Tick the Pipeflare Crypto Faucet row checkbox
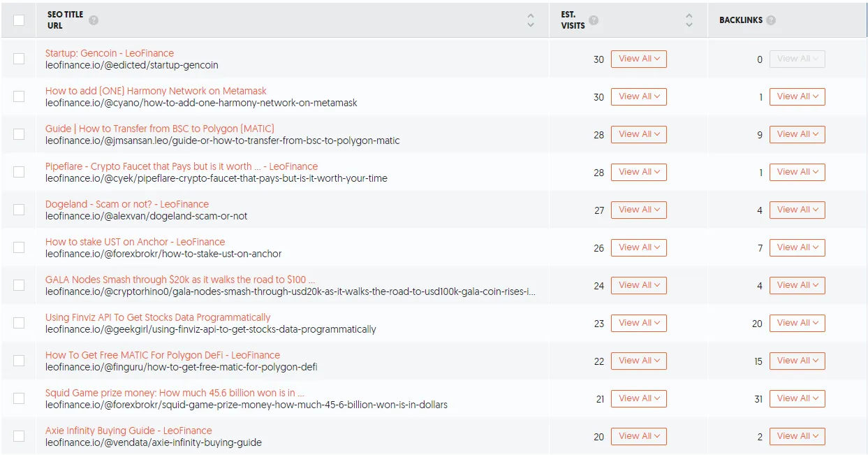The image size is (868, 455). (19, 172)
